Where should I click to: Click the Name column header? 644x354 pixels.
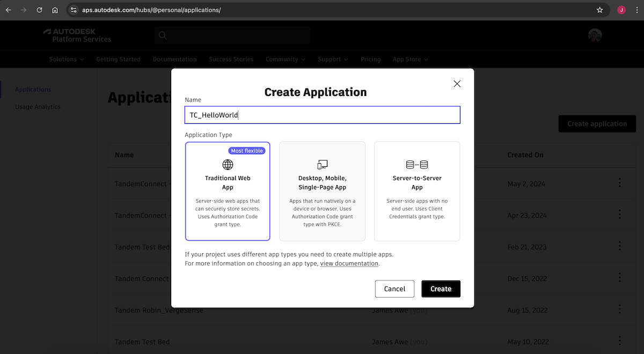coord(124,155)
